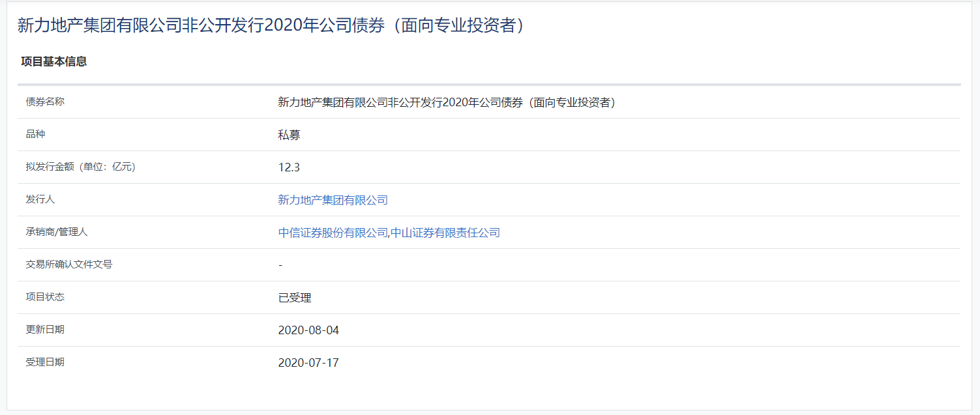Click the 品种 row label

tap(35, 134)
